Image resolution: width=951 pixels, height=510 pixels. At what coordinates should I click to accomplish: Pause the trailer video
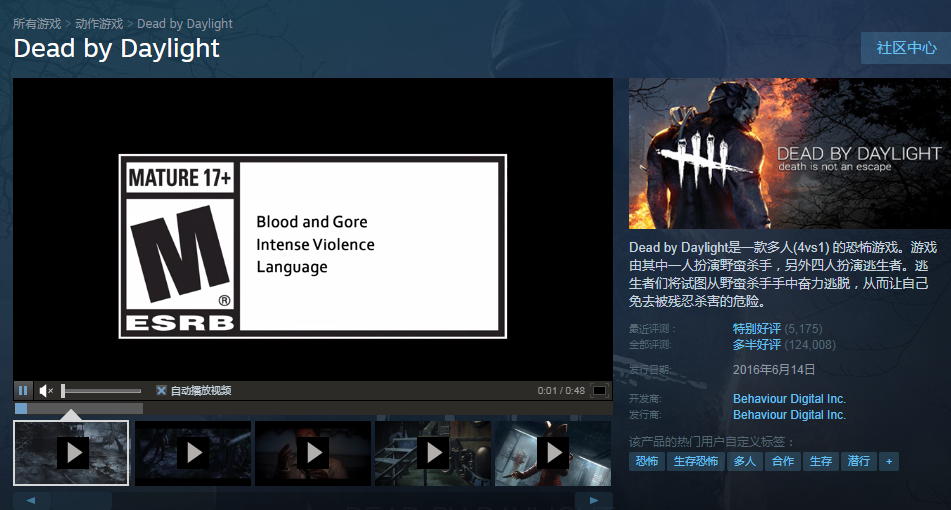point(23,390)
